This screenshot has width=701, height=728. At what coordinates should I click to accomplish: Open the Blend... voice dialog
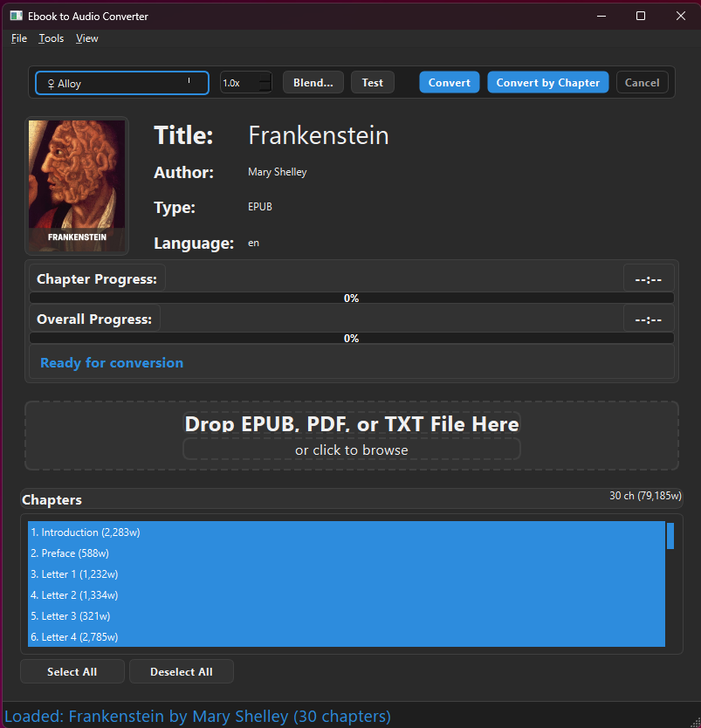point(313,82)
